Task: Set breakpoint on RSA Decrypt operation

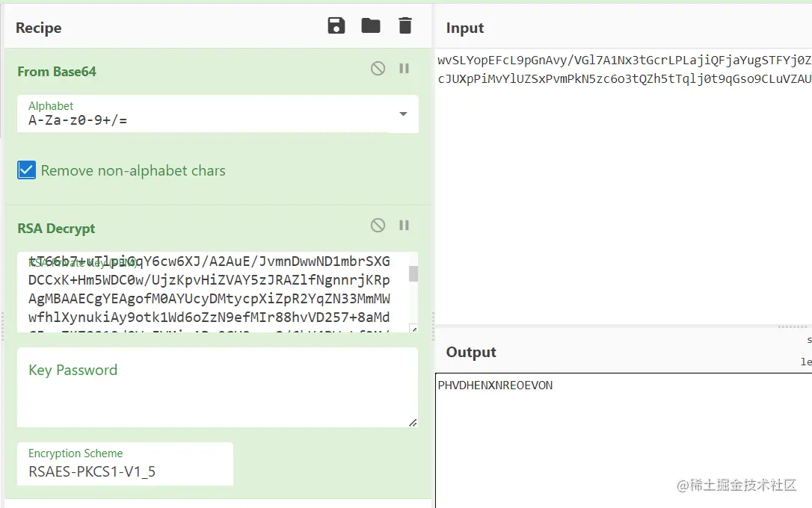Action: tap(404, 225)
